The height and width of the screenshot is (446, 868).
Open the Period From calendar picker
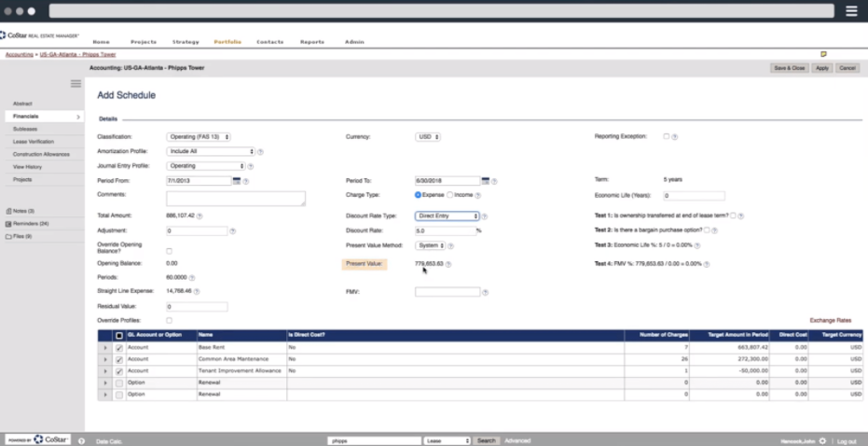(237, 181)
